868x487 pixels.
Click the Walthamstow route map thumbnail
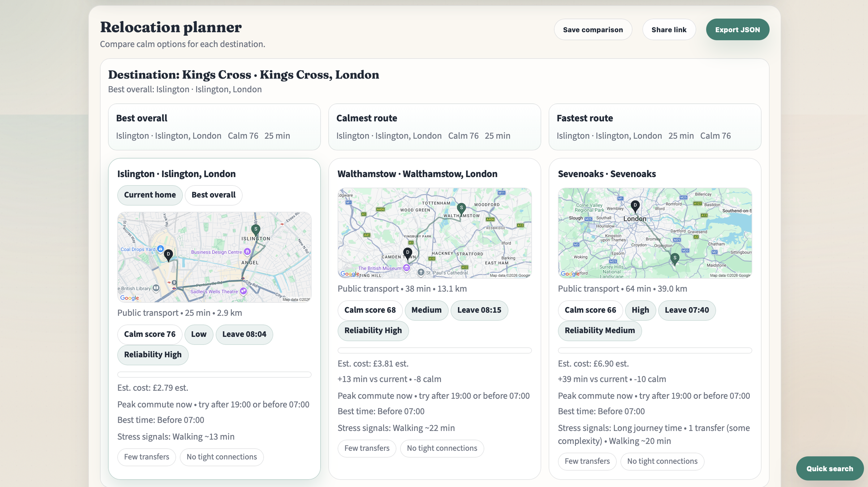[x=435, y=233]
